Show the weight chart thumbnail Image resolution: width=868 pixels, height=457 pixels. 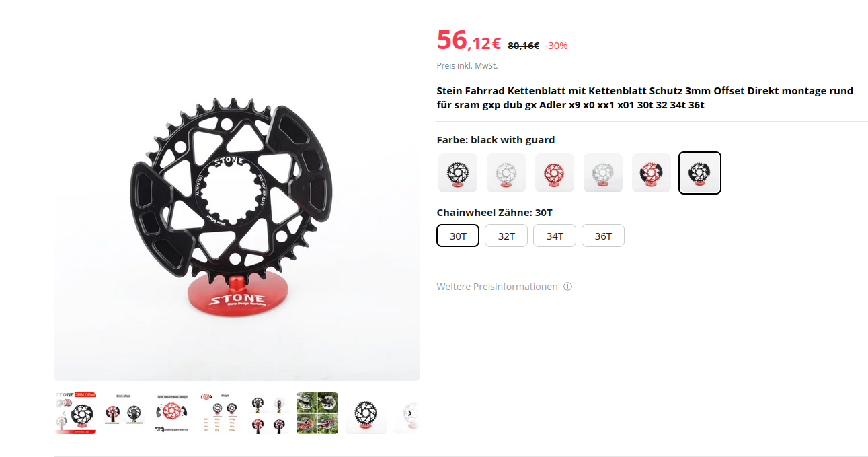point(221,413)
